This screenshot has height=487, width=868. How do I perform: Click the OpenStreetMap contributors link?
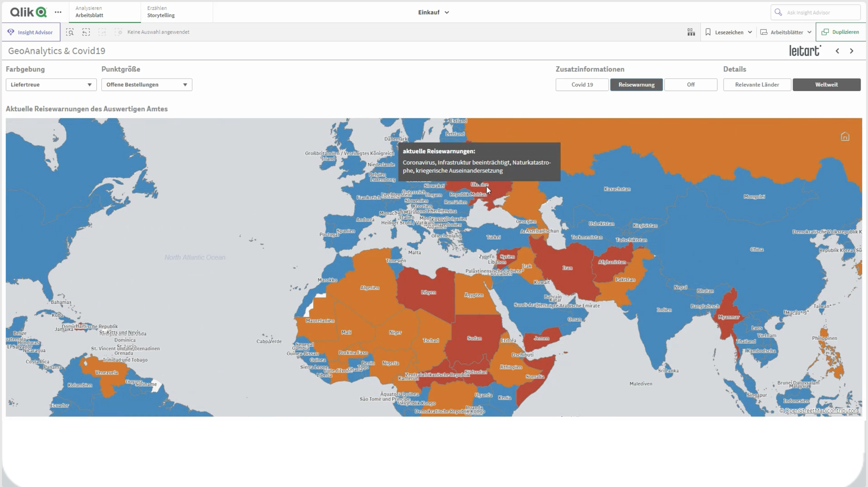click(822, 410)
